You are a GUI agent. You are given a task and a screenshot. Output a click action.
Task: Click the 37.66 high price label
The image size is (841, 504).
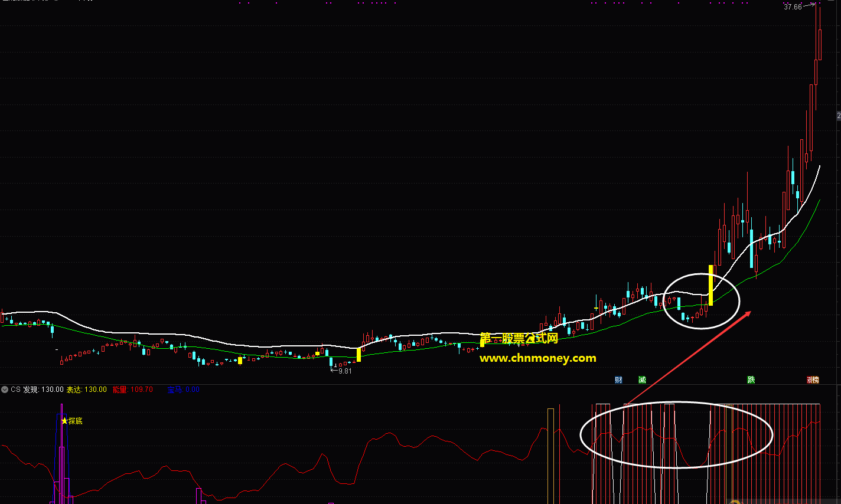pos(793,7)
